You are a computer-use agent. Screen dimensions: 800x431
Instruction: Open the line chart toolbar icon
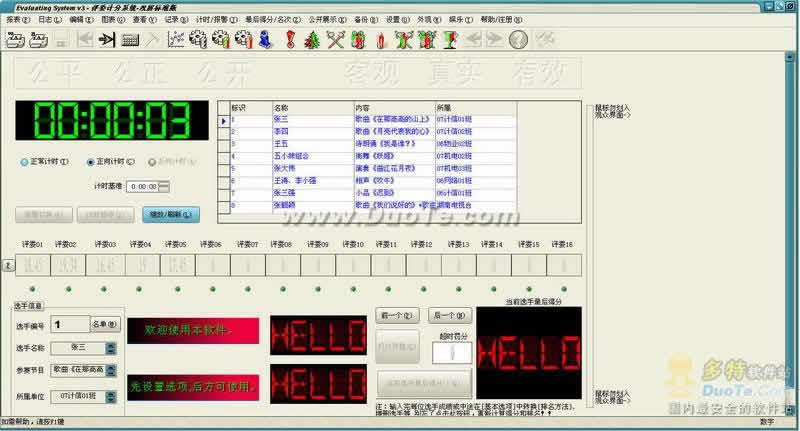(176, 40)
